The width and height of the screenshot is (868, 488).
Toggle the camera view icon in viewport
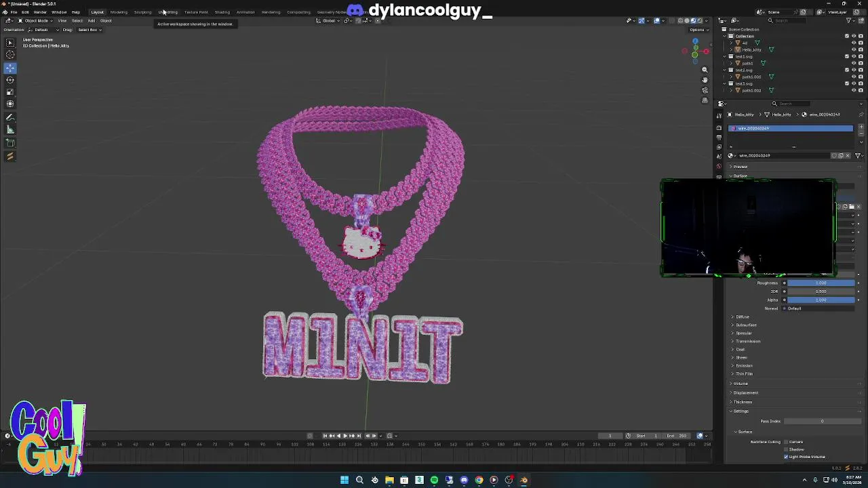(x=705, y=90)
